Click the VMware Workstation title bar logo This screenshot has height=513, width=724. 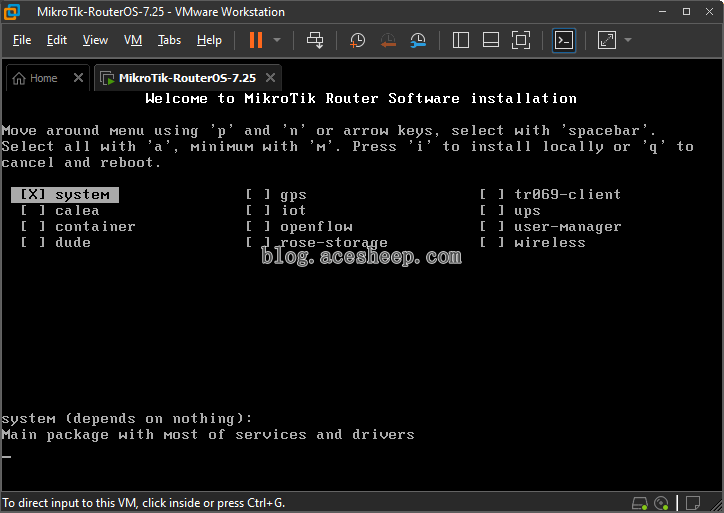12,12
